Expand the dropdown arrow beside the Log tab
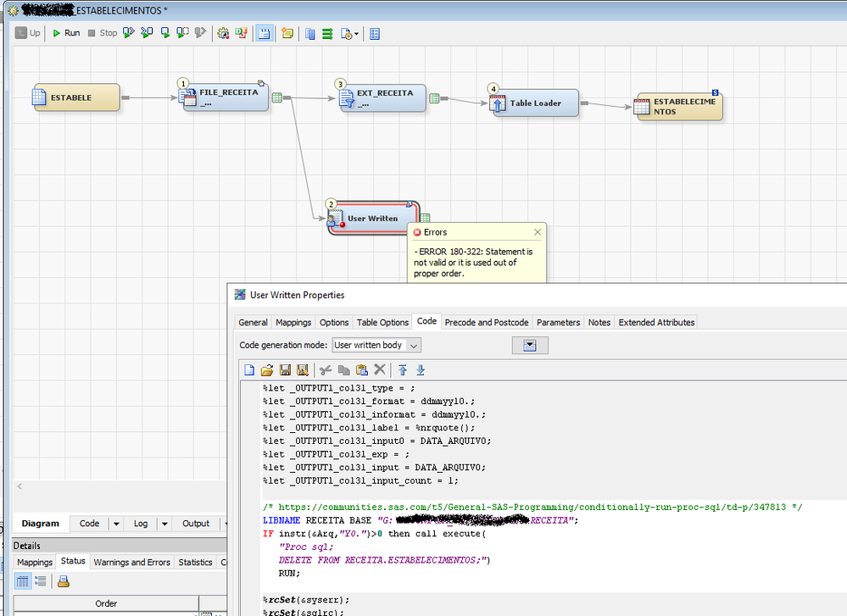Image resolution: width=847 pixels, height=616 pixels. pos(164,524)
